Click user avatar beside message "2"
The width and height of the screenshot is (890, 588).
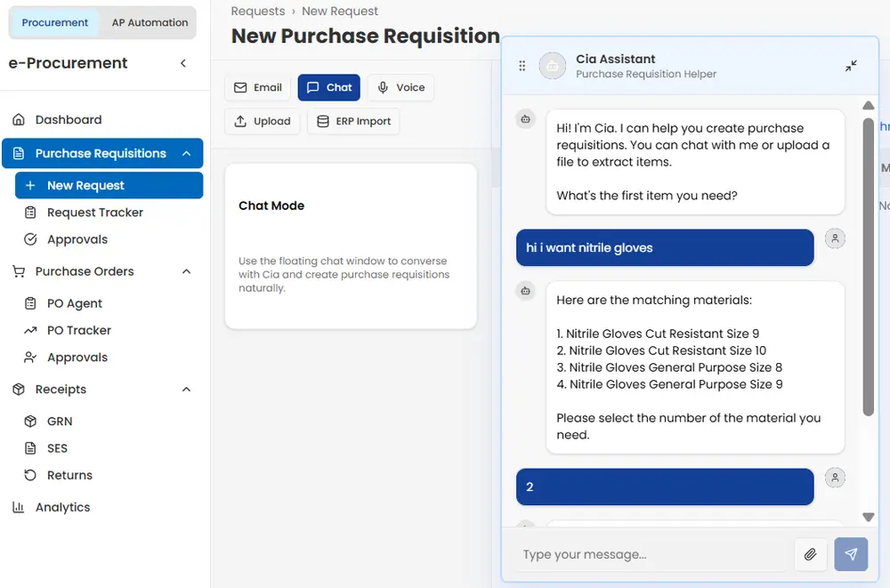click(835, 478)
